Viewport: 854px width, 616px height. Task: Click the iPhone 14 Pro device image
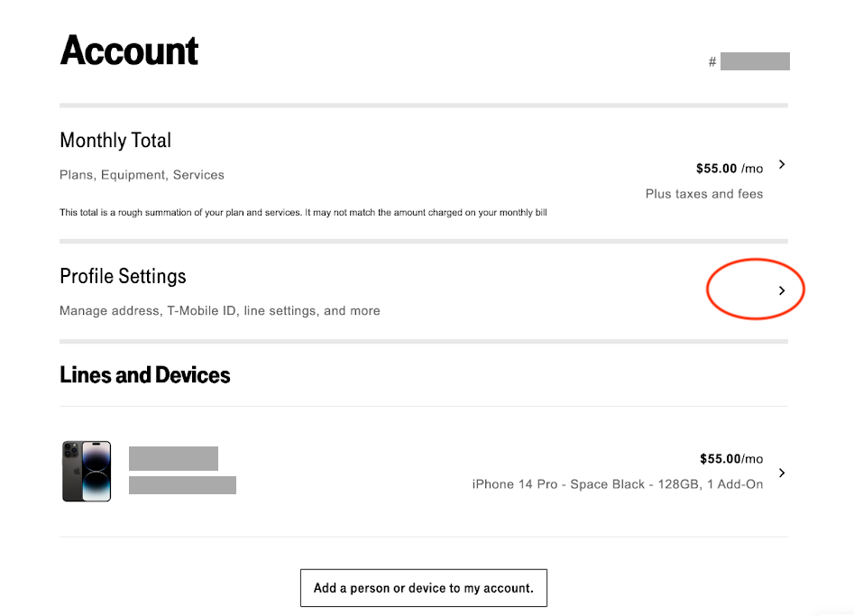tap(87, 471)
